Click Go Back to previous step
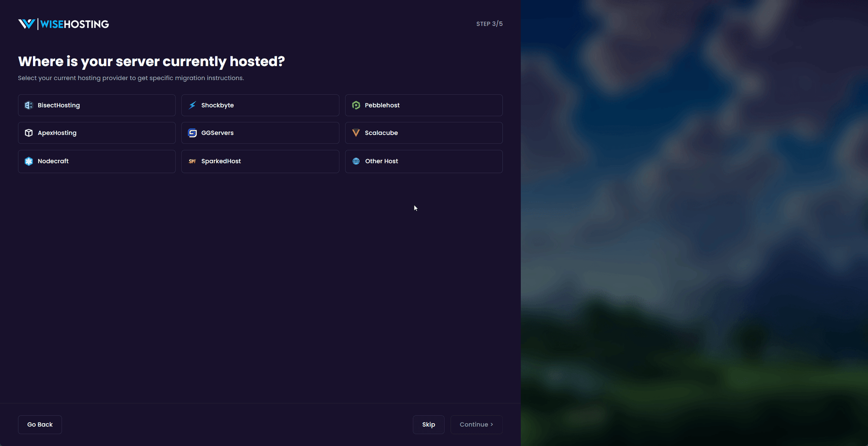The width and height of the screenshot is (868, 446). 39,424
